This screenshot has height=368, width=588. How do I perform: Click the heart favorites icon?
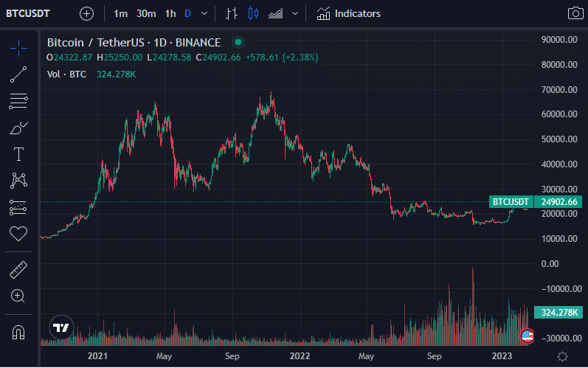tap(18, 234)
